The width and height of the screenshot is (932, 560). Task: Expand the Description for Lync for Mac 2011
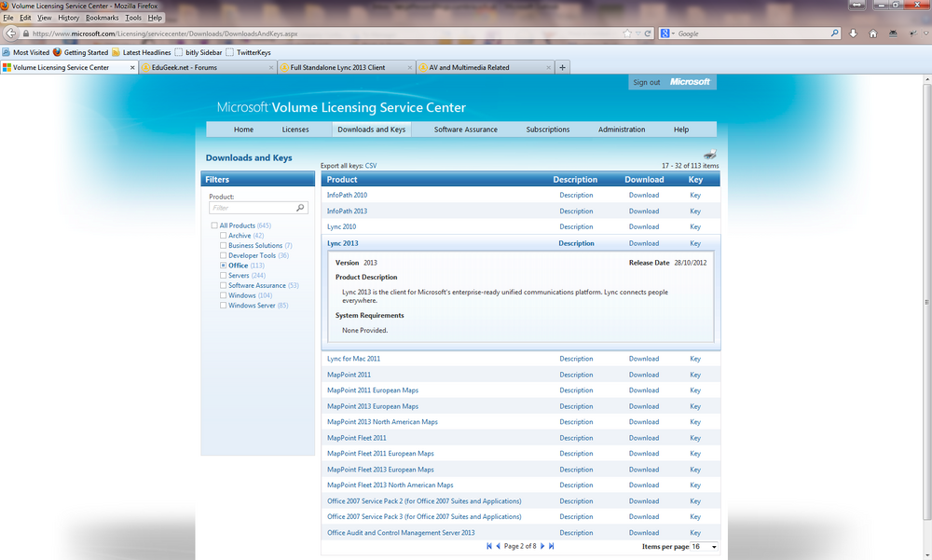(x=576, y=359)
